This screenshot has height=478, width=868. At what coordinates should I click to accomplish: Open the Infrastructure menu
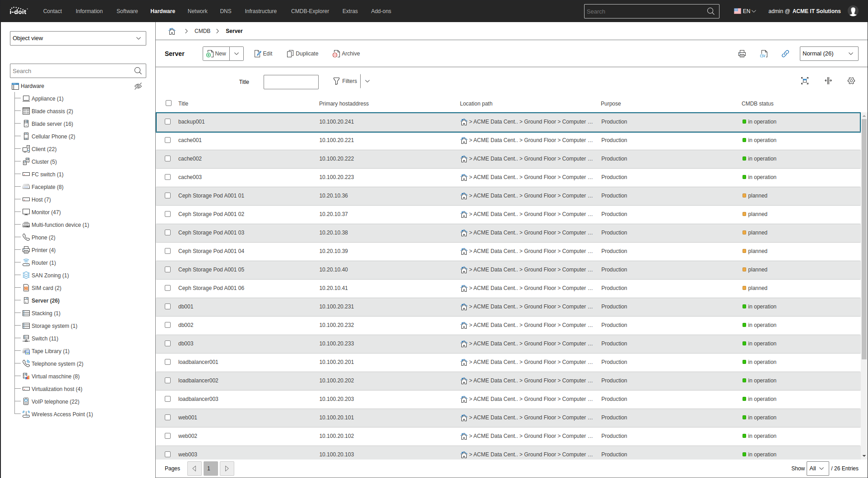click(x=261, y=11)
